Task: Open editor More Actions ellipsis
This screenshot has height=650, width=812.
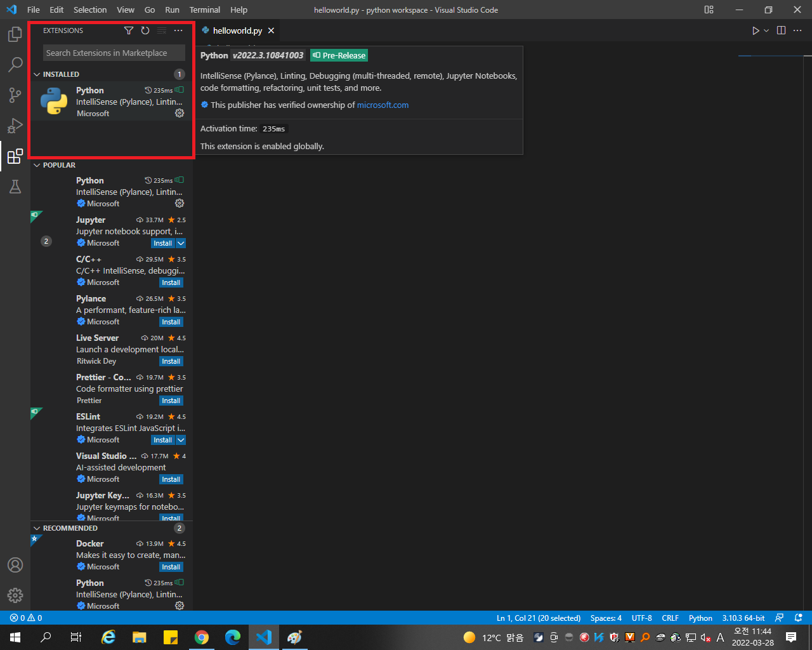Action: tap(798, 30)
